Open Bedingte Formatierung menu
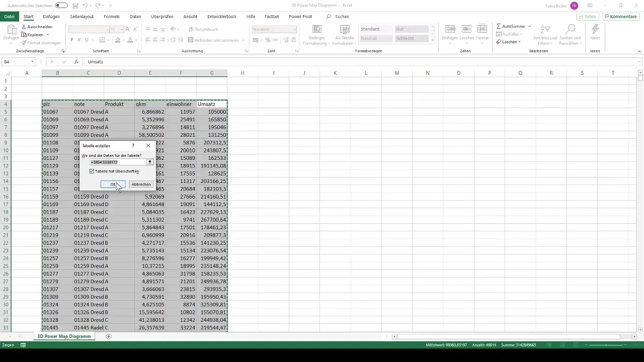The image size is (644, 362). coord(317,35)
